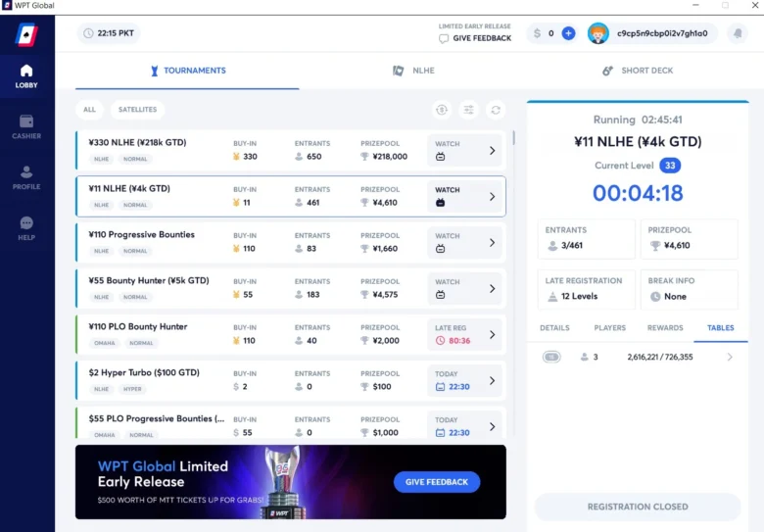Click the WPT Global Early Release banner

click(x=290, y=481)
